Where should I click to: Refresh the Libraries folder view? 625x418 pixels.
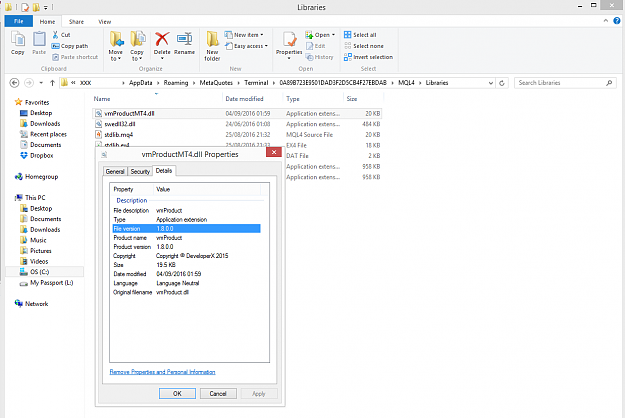coord(502,83)
